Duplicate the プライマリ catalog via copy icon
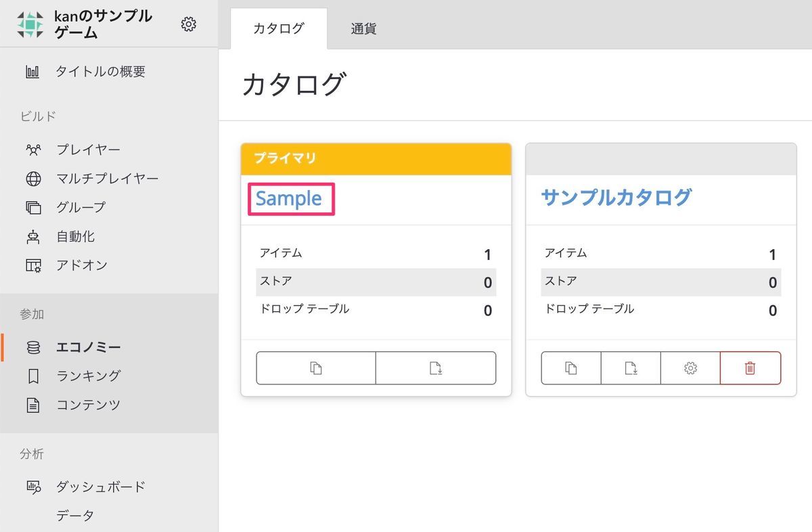Image resolution: width=812 pixels, height=532 pixels. [x=316, y=368]
